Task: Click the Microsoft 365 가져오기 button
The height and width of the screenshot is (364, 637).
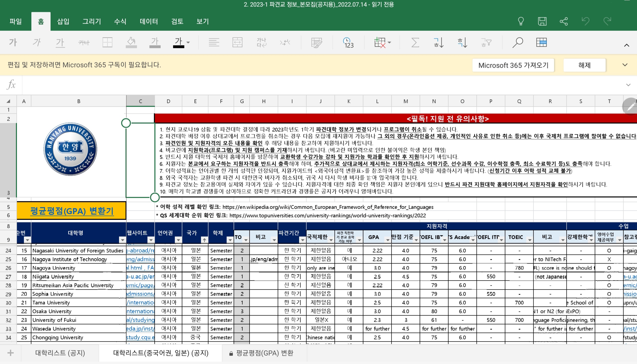Action: 513,65
